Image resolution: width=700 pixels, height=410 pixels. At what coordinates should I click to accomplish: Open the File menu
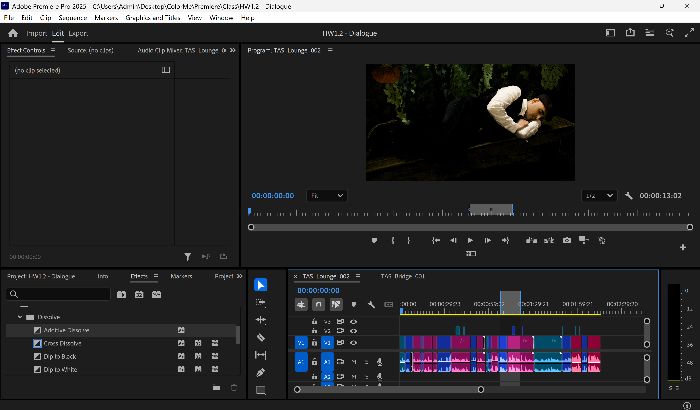tap(8, 17)
